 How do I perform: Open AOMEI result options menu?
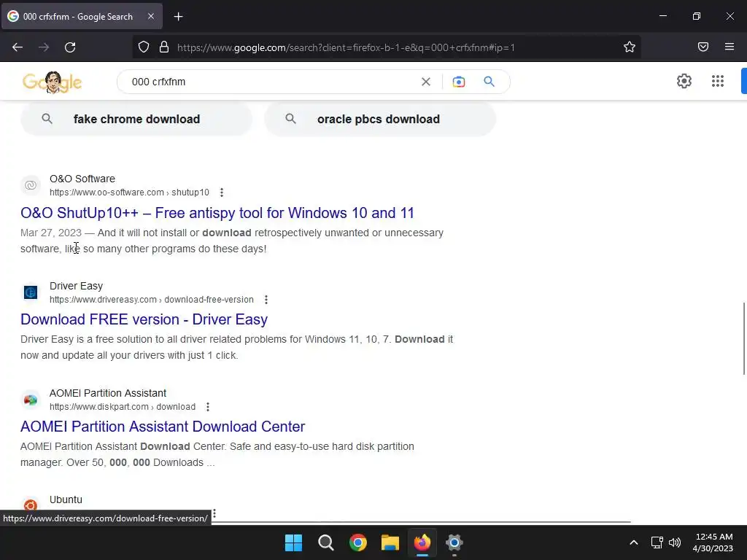pos(208,407)
